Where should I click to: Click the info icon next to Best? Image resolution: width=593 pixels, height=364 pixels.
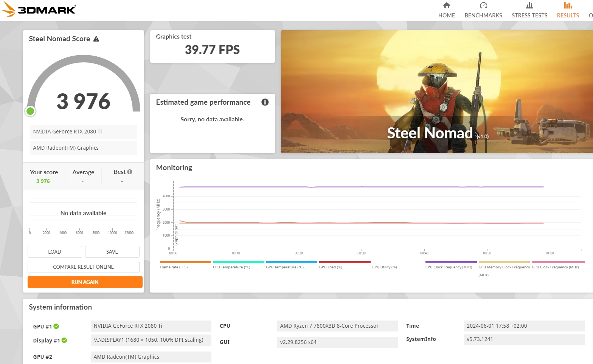tap(130, 172)
